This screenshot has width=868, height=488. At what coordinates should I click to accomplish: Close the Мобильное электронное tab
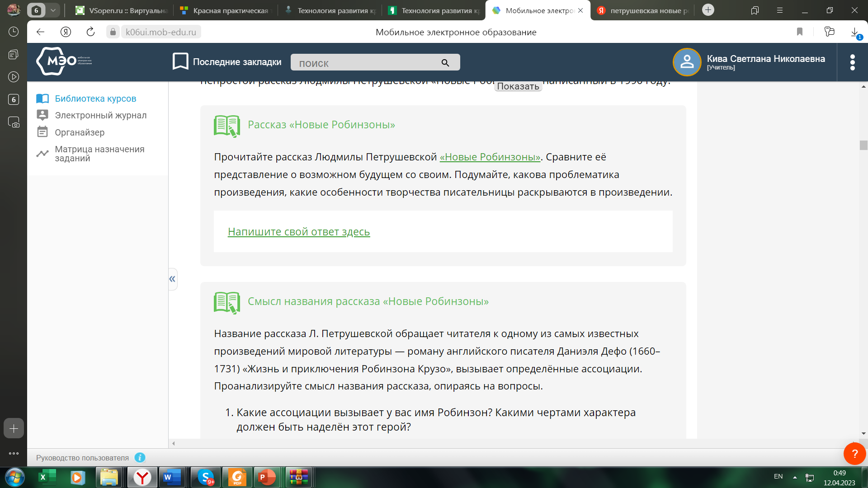coord(580,10)
